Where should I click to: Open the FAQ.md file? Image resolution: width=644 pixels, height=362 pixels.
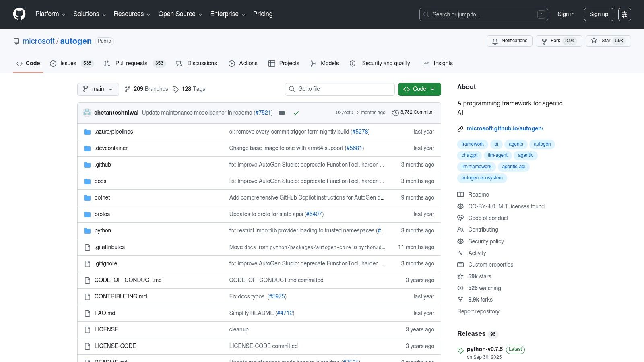coord(105,313)
